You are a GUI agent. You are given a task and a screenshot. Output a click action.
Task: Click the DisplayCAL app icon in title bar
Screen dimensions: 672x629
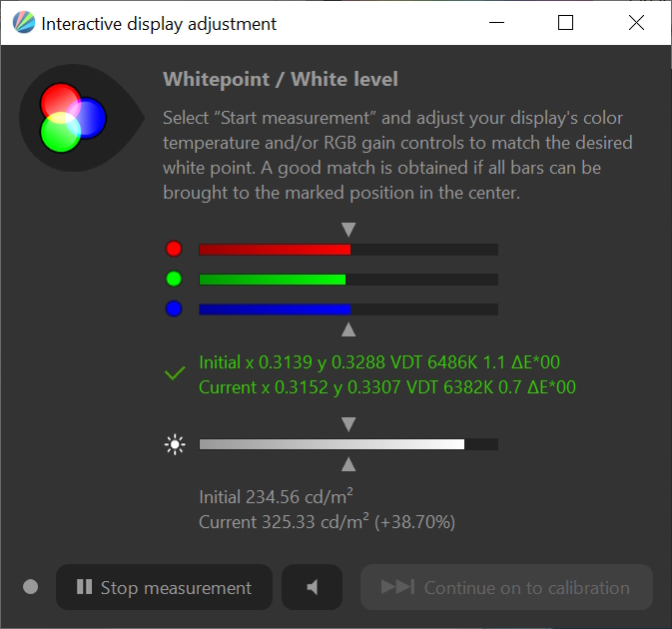pyautogui.click(x=22, y=23)
